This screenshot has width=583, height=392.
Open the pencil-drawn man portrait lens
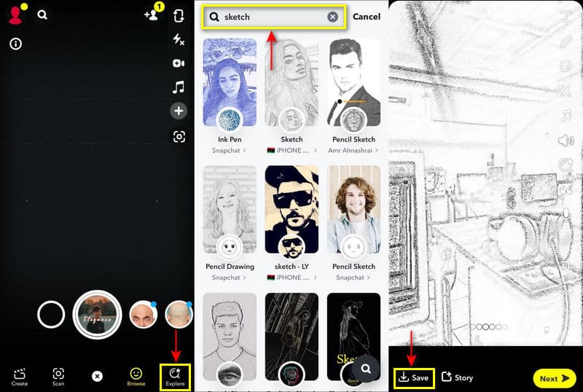(230, 337)
